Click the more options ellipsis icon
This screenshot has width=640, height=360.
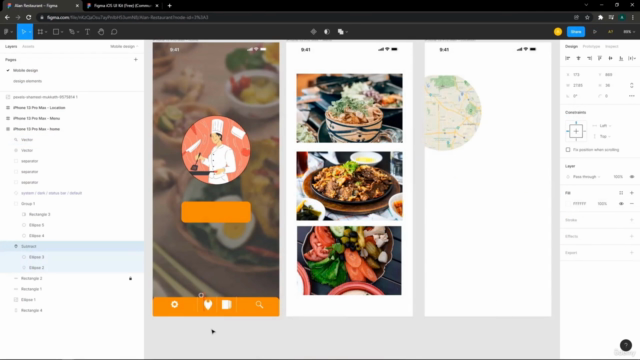click(632, 96)
